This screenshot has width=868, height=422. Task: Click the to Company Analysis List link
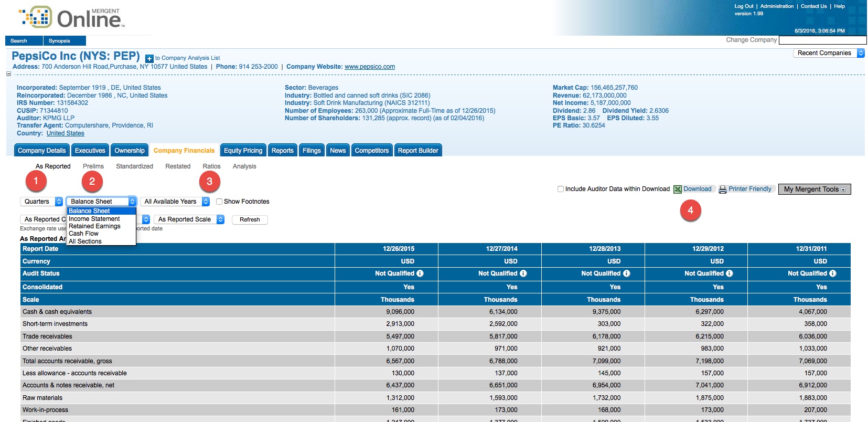188,58
